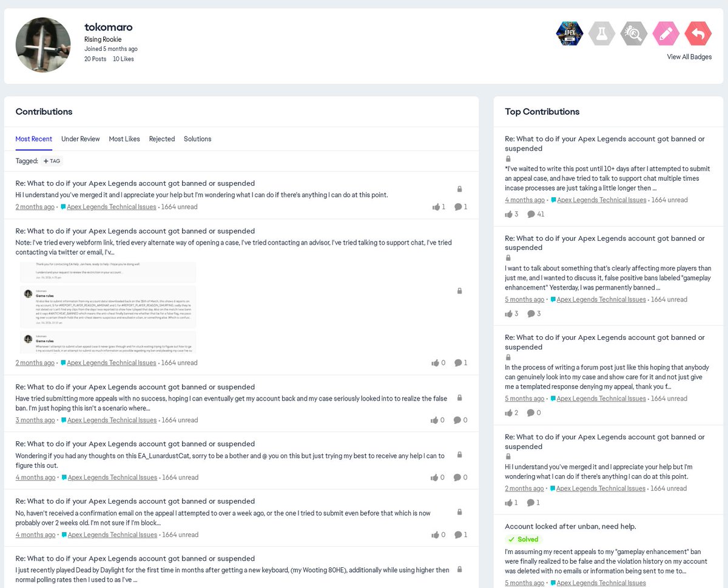The image size is (728, 588).
Task: Click like icon showing 2 in Top Contributions
Action: (508, 413)
